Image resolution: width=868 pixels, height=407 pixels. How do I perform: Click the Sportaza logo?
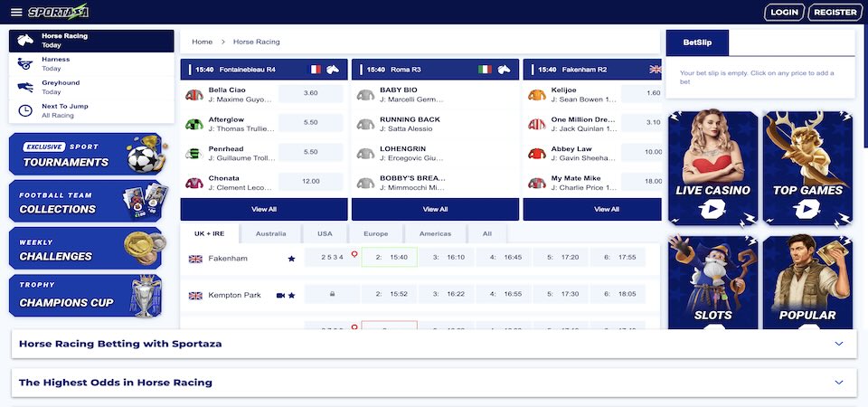tap(59, 12)
